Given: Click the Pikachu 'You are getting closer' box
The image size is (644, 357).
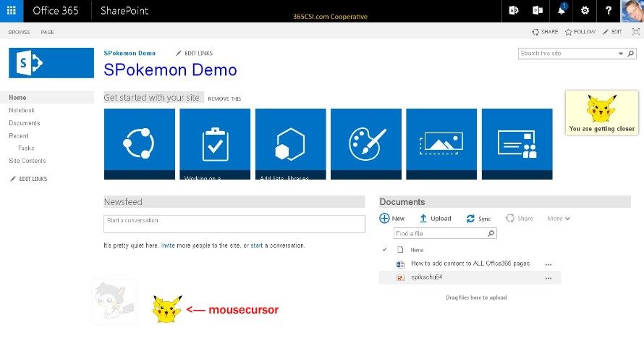Looking at the screenshot, I should pos(602,112).
